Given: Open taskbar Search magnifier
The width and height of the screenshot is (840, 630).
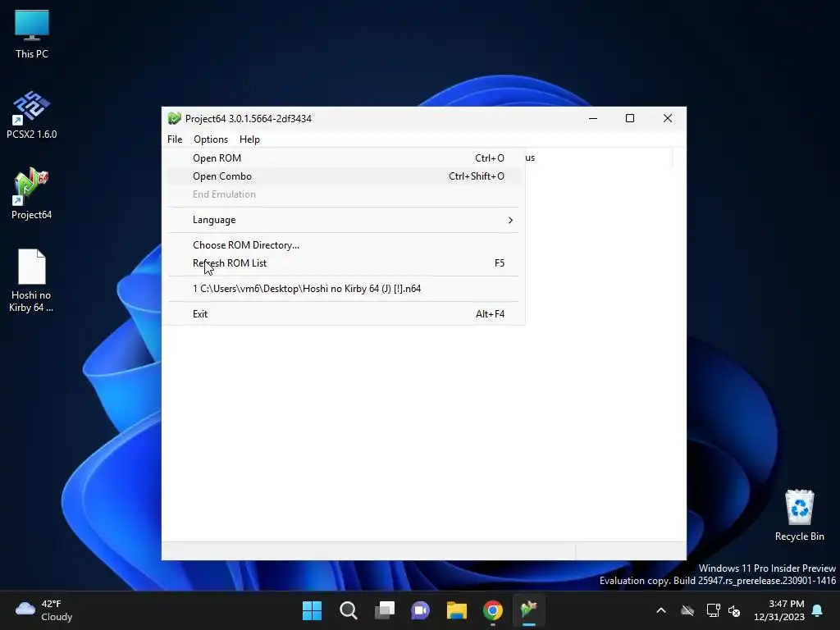Looking at the screenshot, I should 348,610.
